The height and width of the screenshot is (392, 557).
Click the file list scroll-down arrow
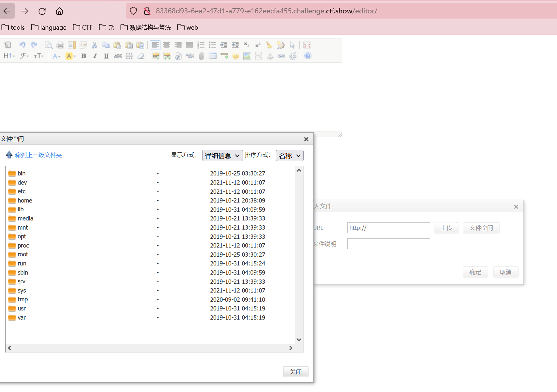299,339
